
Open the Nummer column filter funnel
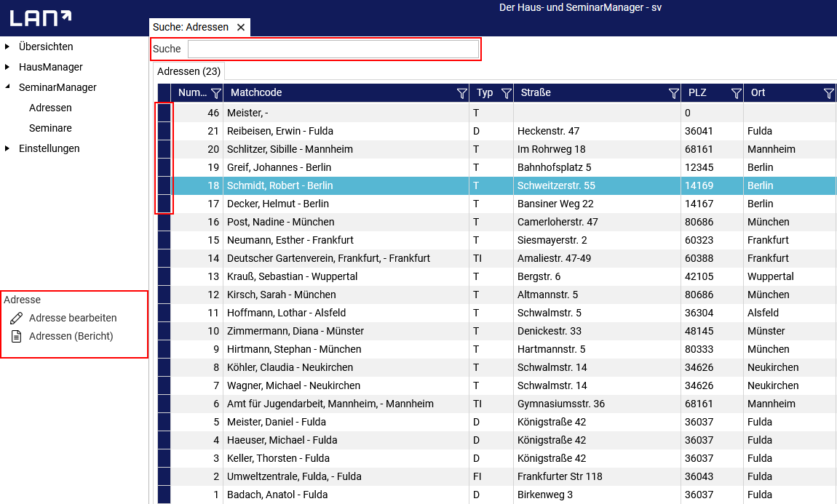tap(215, 93)
